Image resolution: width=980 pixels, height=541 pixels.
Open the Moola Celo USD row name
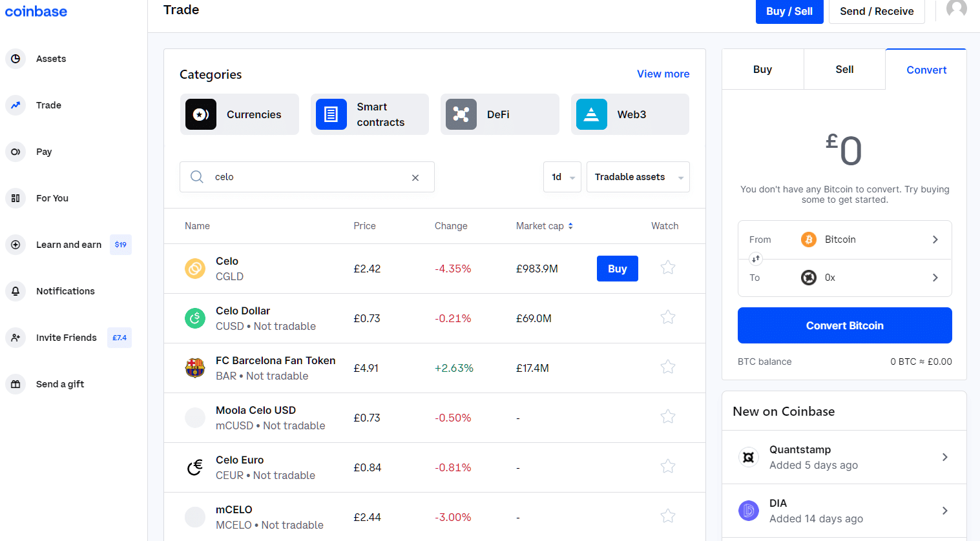point(256,410)
